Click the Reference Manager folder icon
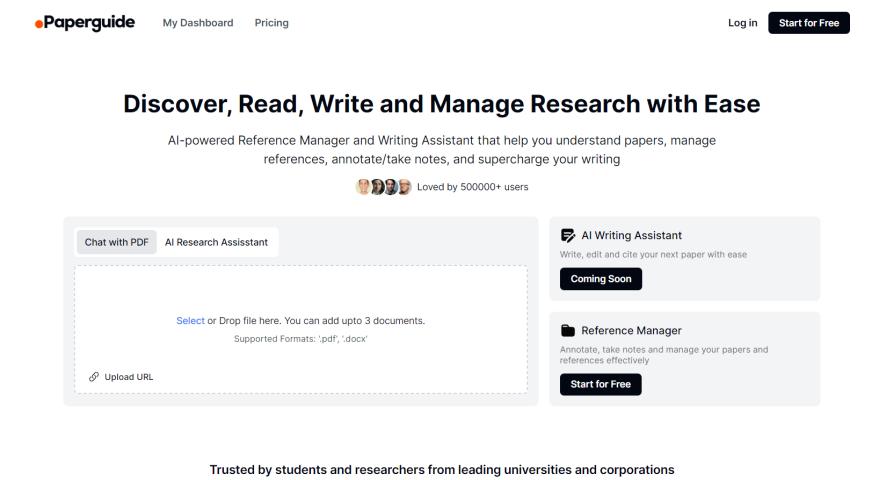Screen dimensions: 878x480 [x=568, y=331]
